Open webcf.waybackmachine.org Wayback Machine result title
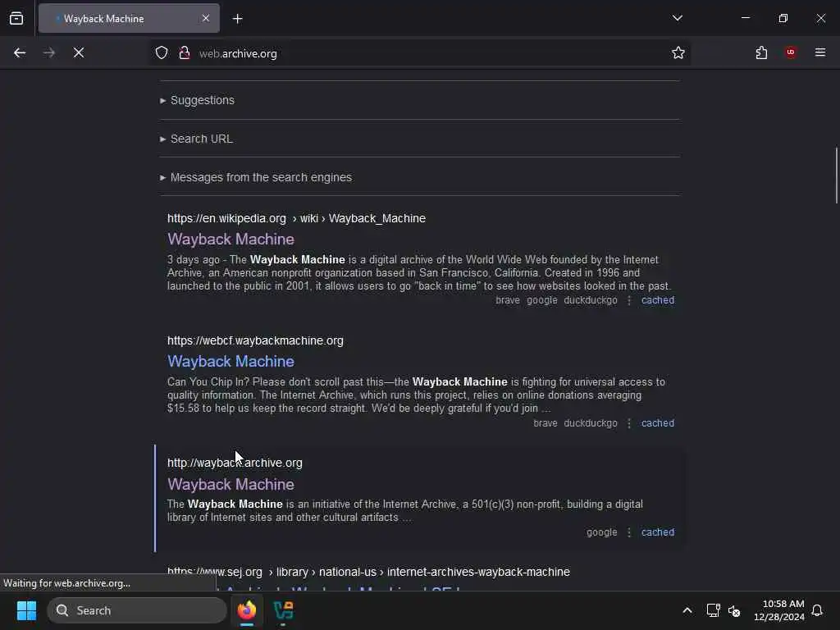Screen dimensions: 840x630 231,361
